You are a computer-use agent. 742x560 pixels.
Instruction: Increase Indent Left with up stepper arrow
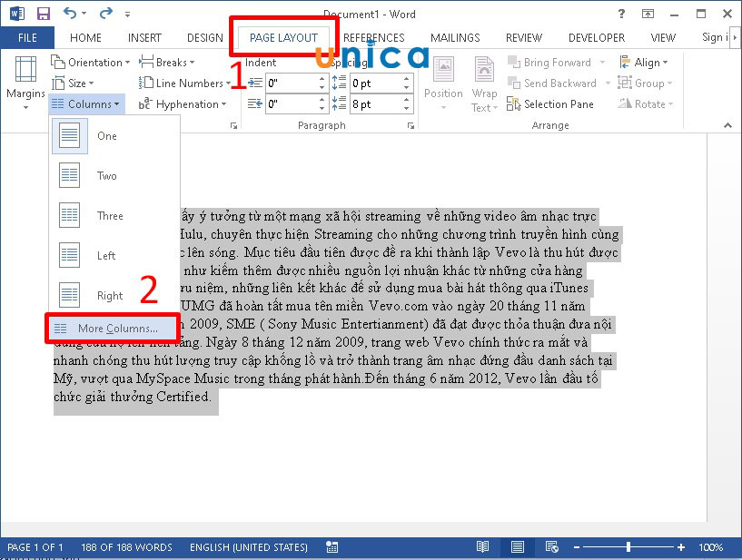pyautogui.click(x=322, y=79)
